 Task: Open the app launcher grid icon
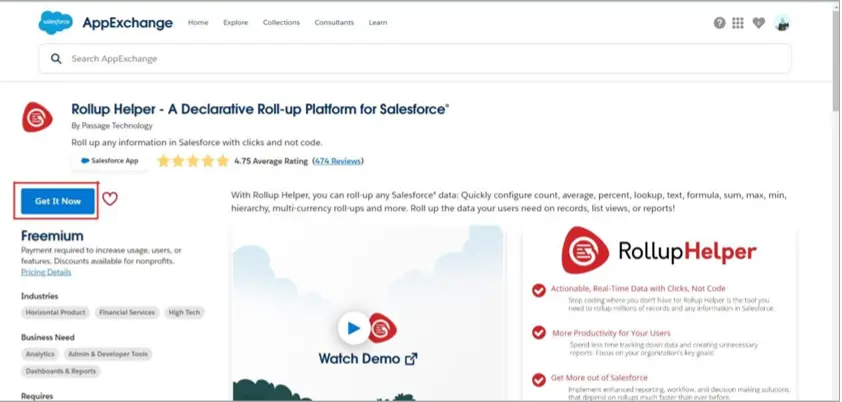pyautogui.click(x=738, y=23)
